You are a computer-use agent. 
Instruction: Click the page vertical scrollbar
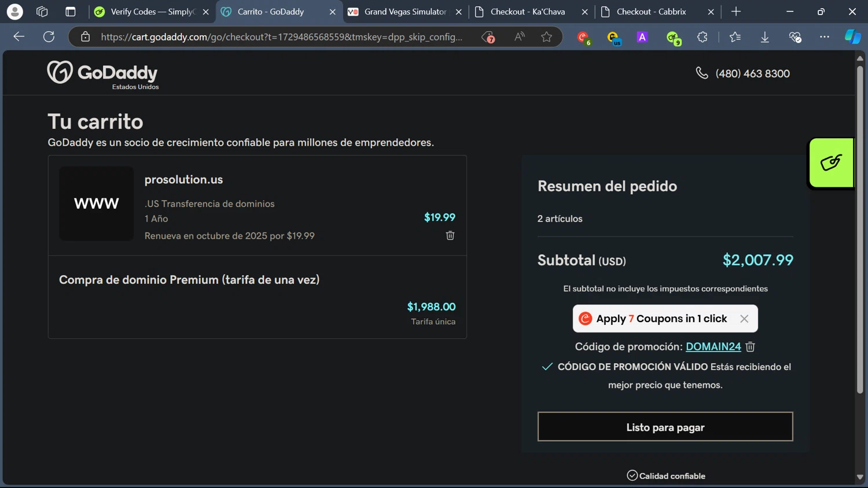tap(860, 229)
